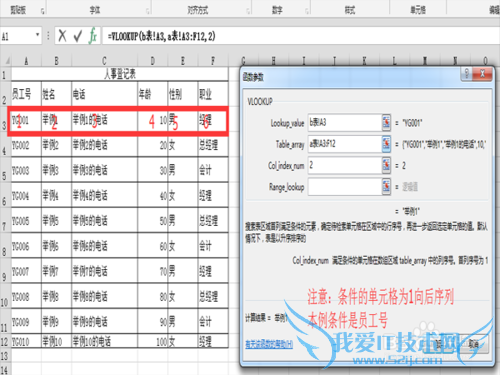This screenshot has height=375, width=500.
Task: Click the select-all corner of the sheet
Action: click(x=6, y=61)
